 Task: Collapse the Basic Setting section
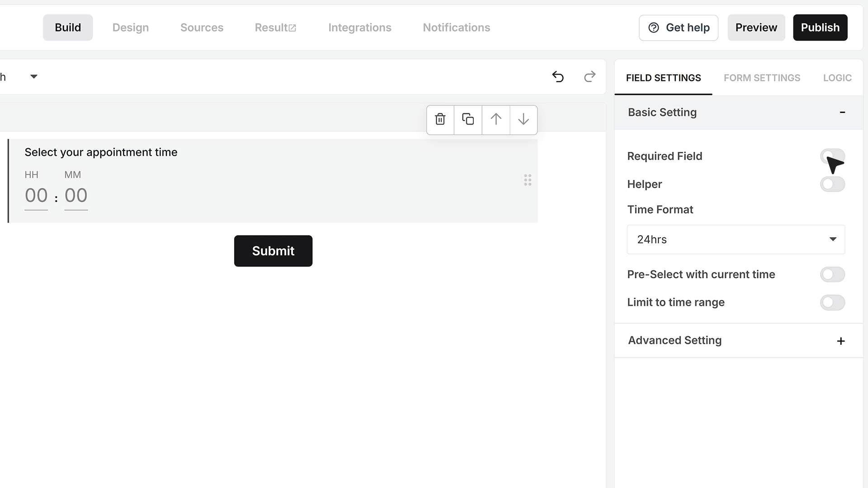[738, 112]
